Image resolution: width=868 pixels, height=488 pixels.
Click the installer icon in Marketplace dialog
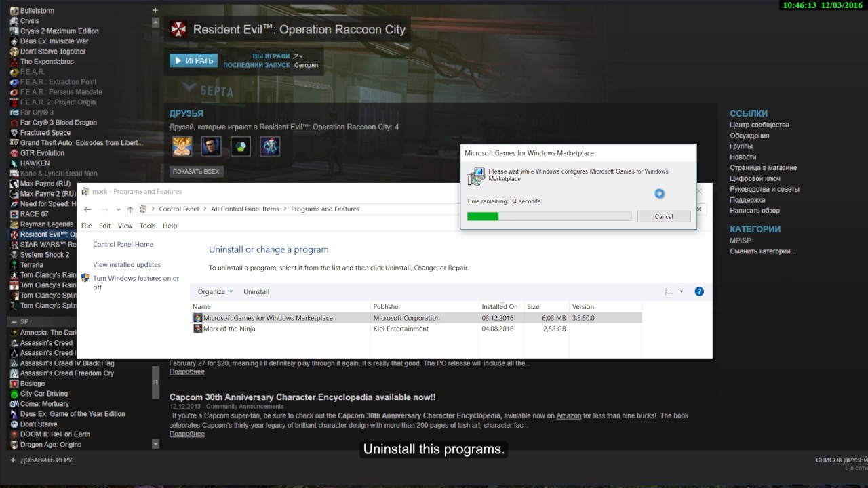[476, 176]
